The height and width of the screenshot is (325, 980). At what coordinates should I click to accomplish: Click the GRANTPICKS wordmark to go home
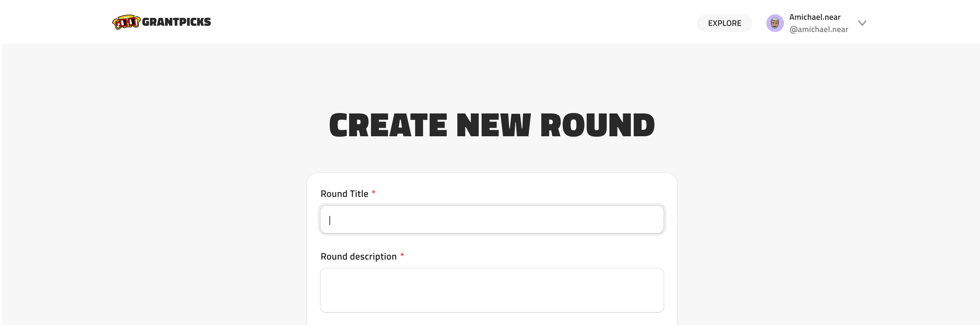click(177, 22)
